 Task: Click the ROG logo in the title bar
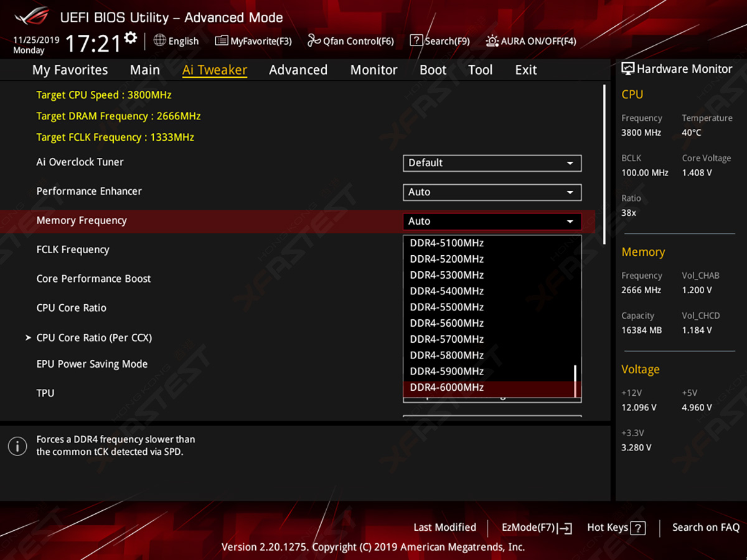pyautogui.click(x=31, y=17)
